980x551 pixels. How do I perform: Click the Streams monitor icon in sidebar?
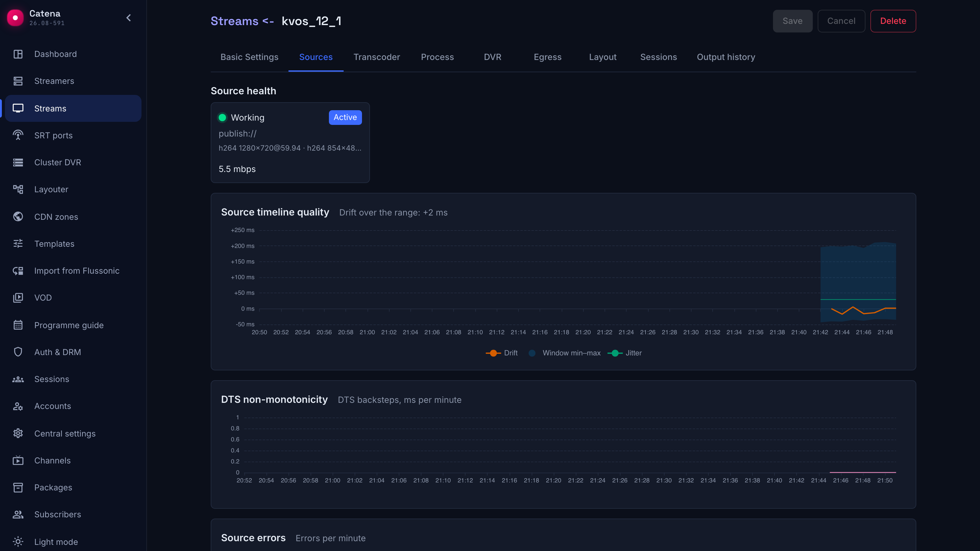(x=18, y=108)
